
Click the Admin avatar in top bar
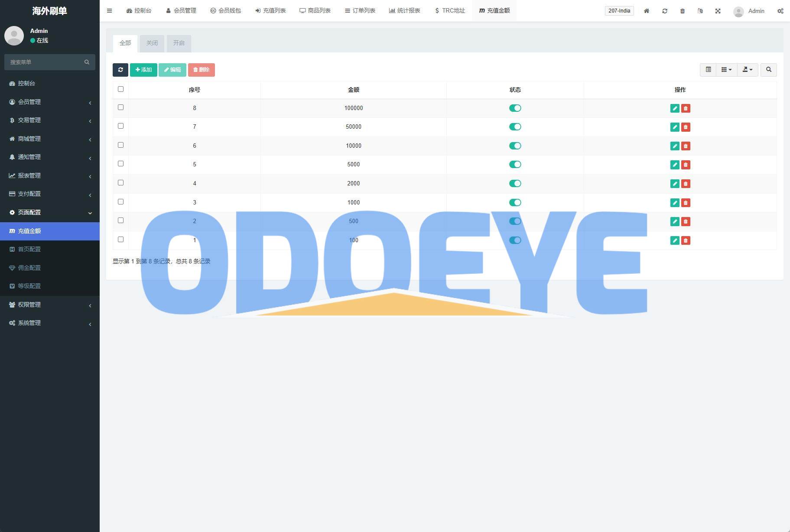[x=738, y=12]
